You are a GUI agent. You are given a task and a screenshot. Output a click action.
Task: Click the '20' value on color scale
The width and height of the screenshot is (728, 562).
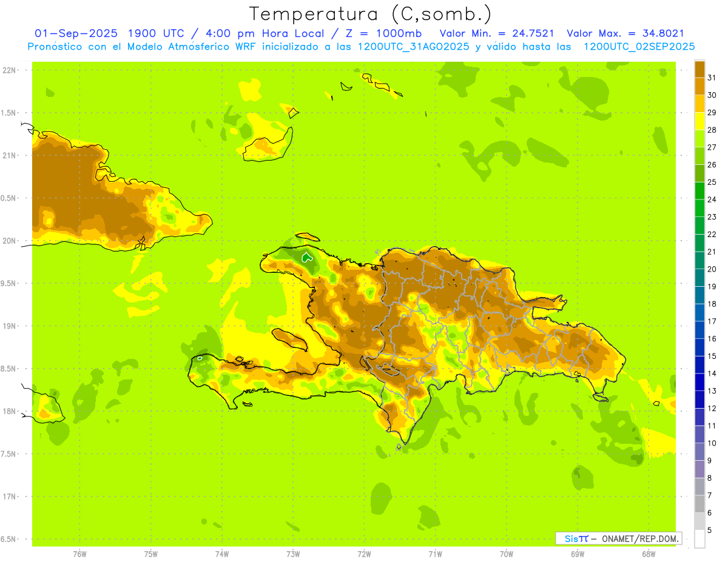[712, 269]
